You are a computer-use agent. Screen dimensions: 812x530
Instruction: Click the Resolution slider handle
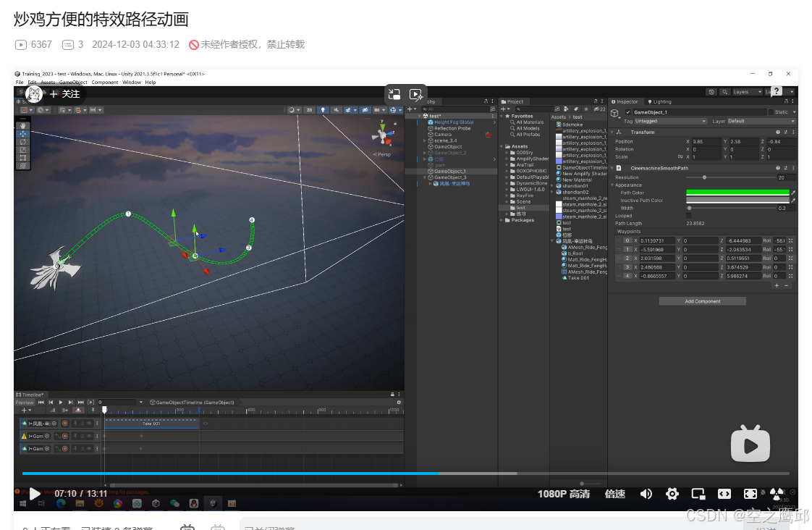pos(704,177)
